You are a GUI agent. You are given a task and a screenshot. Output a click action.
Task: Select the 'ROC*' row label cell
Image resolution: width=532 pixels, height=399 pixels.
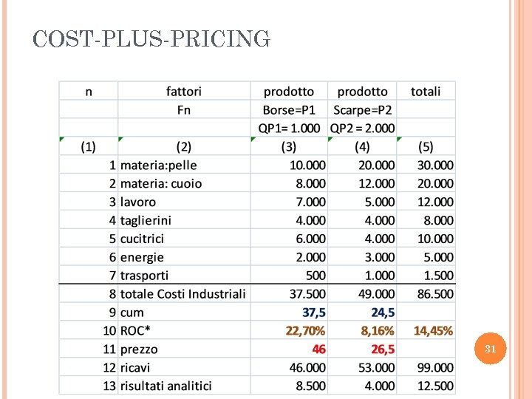point(136,330)
